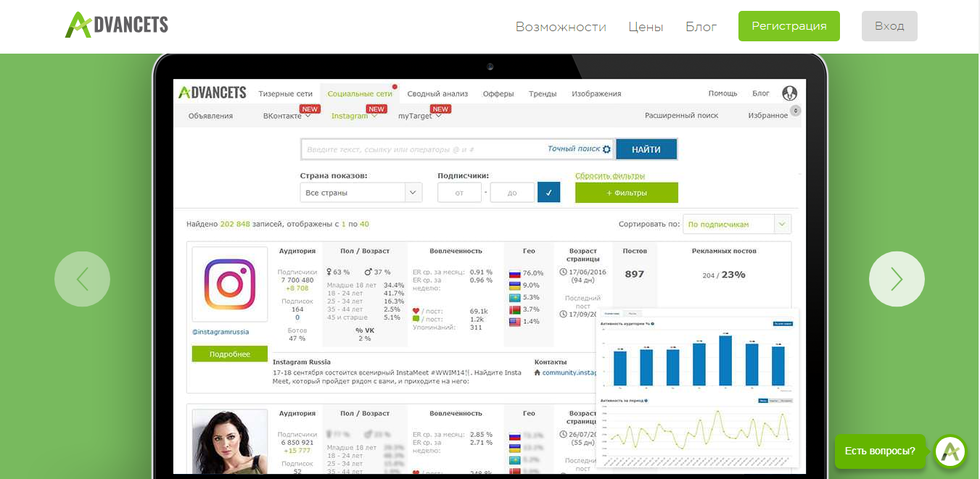Click the blue НАЙТИ button
The width and height of the screenshot is (980, 479).
(x=646, y=149)
